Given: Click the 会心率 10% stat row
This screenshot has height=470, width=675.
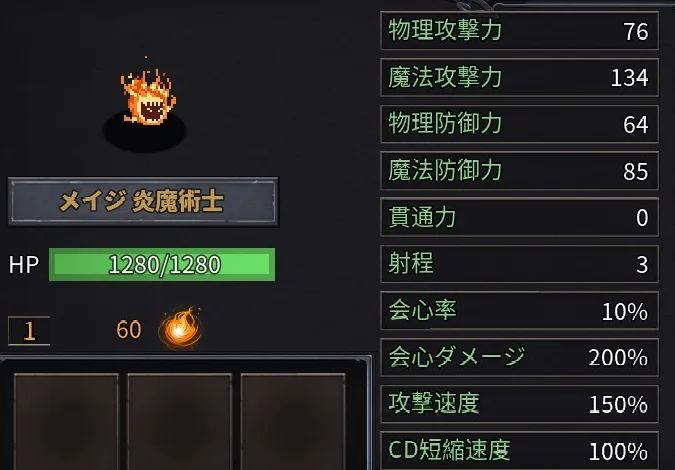Looking at the screenshot, I should coord(520,310).
